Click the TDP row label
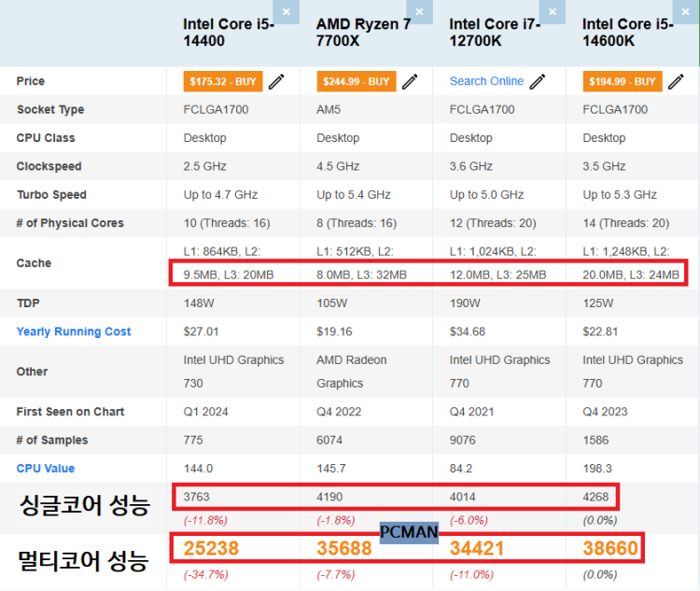The height and width of the screenshot is (591, 700). coord(28,303)
